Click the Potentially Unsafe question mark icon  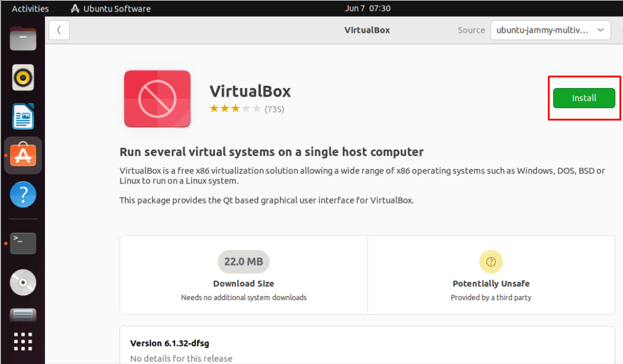(491, 261)
